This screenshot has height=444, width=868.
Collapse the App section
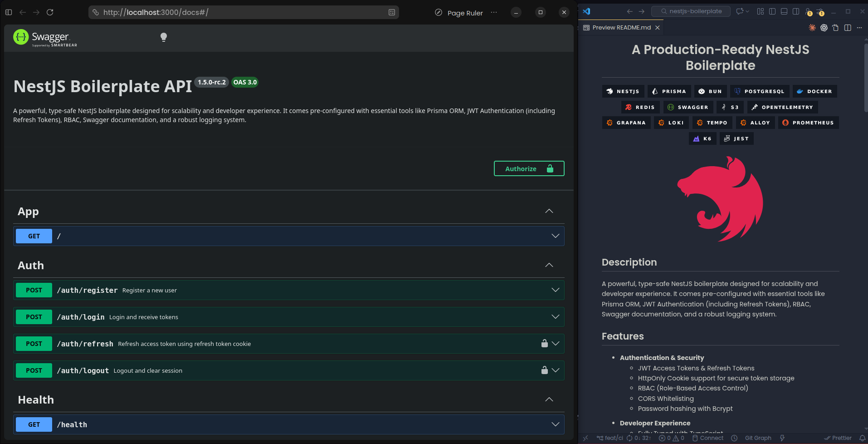point(549,211)
